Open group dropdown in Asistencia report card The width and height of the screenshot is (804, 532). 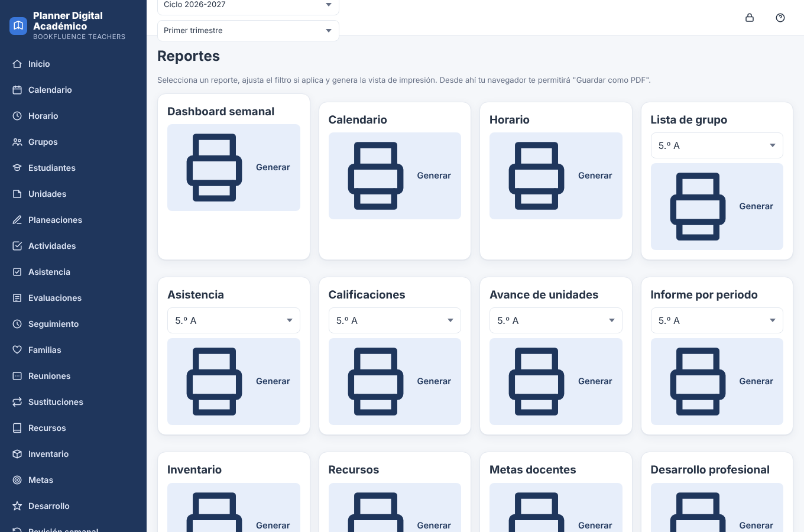coord(234,320)
